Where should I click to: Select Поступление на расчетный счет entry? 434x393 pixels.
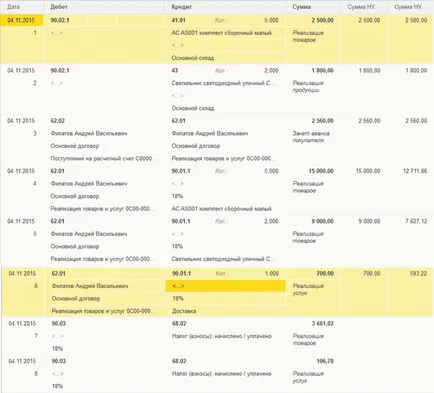coord(103,158)
